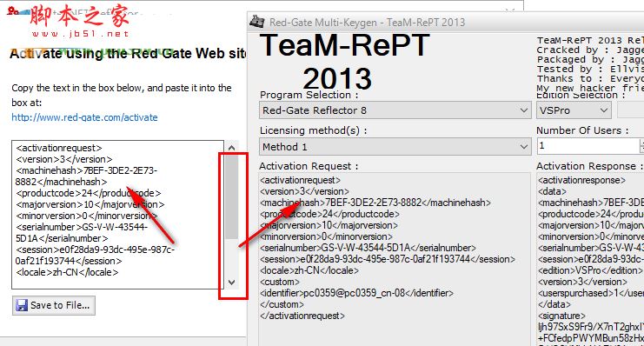Click the keygen window title bar icon
This screenshot has height=346, width=644.
(x=256, y=22)
